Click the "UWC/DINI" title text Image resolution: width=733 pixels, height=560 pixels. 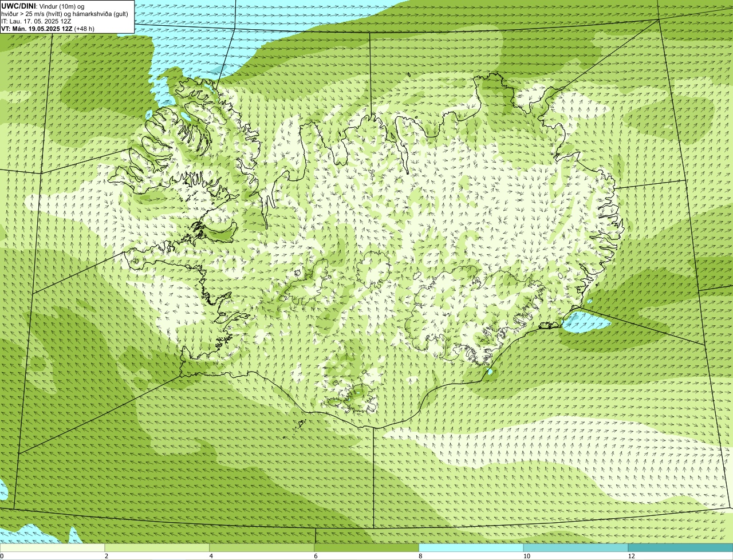(x=18, y=6)
